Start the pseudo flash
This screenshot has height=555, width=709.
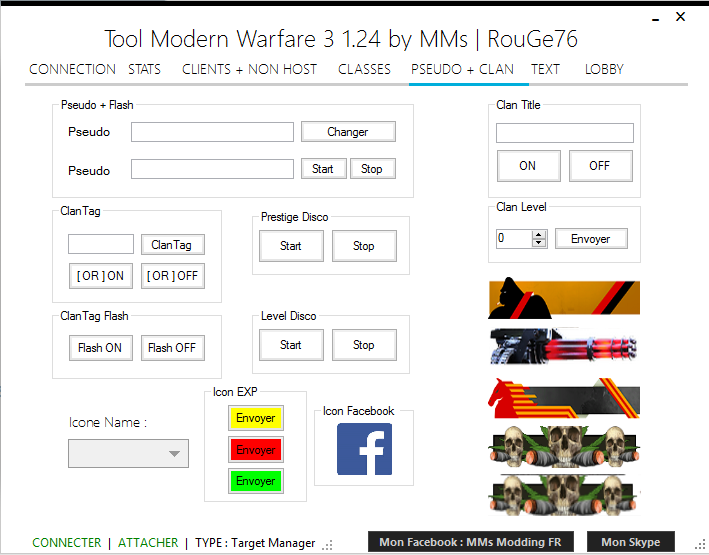click(323, 169)
